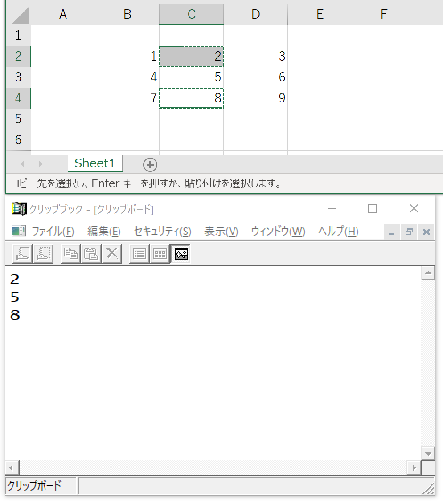The height and width of the screenshot is (504, 443).
Task: Select column A header
Action: pyautogui.click(x=63, y=14)
